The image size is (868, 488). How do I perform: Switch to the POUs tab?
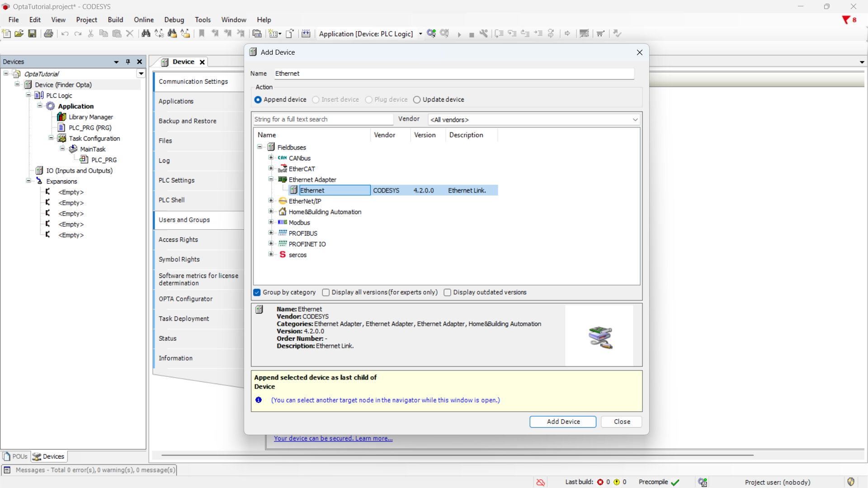point(15,456)
